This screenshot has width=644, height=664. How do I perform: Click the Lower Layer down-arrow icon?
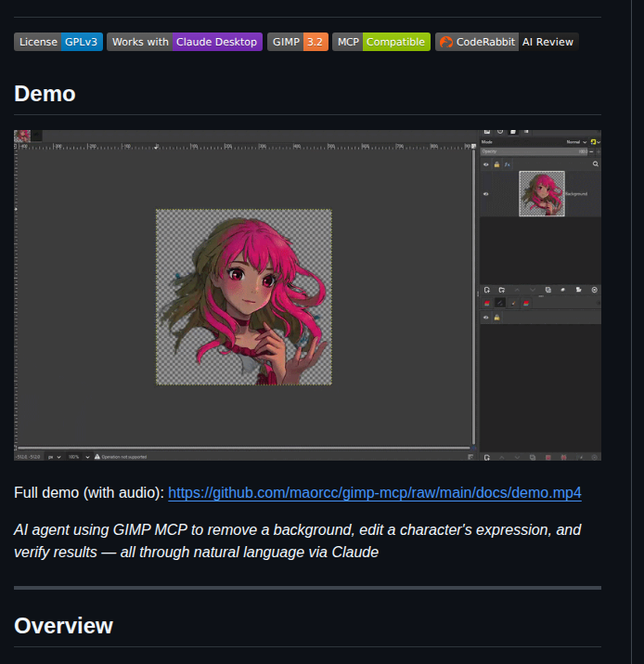pyautogui.click(x=533, y=290)
